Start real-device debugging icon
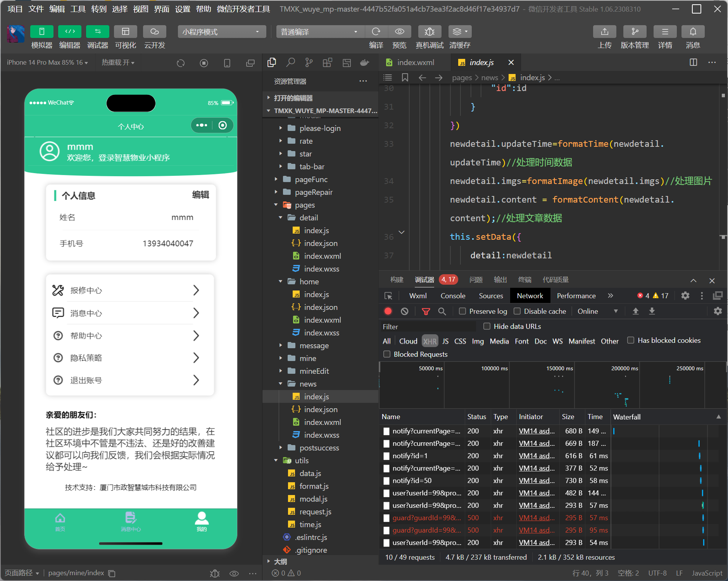The image size is (728, 581). click(x=430, y=31)
